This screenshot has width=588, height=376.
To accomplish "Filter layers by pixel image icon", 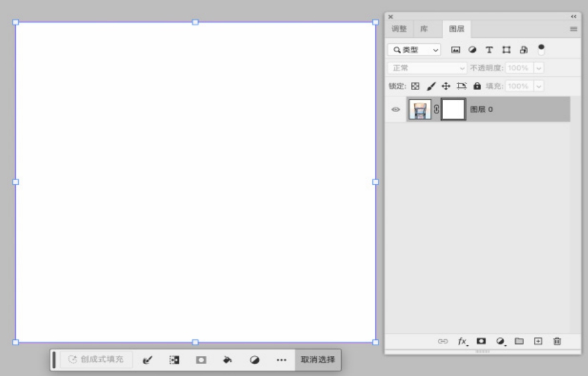I will [456, 50].
